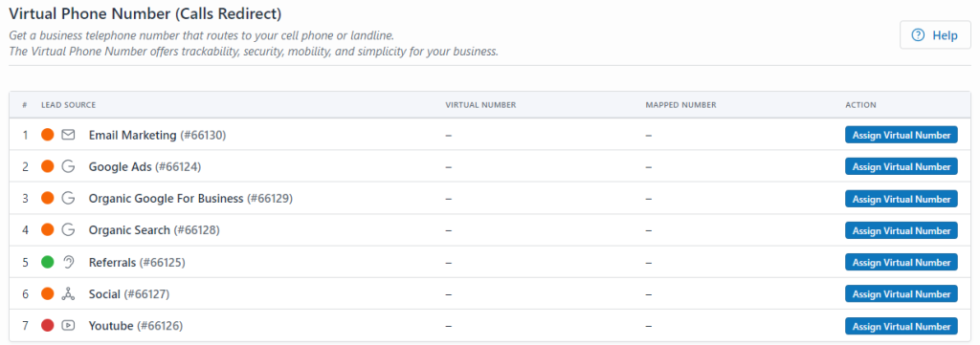Viewport: 980px width, 345px height.
Task: Click red status dot for Youtube
Action: coord(48,326)
